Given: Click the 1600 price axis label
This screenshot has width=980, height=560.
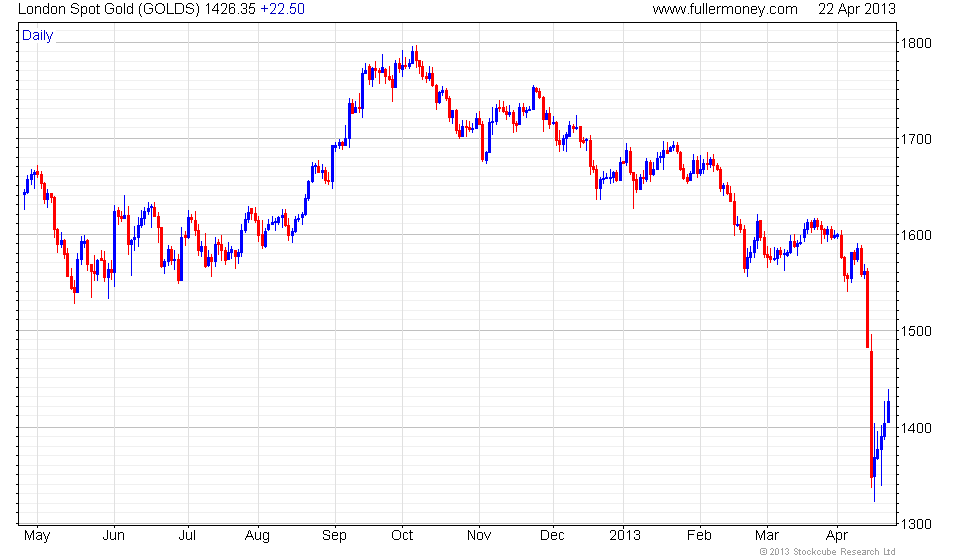Looking at the screenshot, I should coord(916,235).
